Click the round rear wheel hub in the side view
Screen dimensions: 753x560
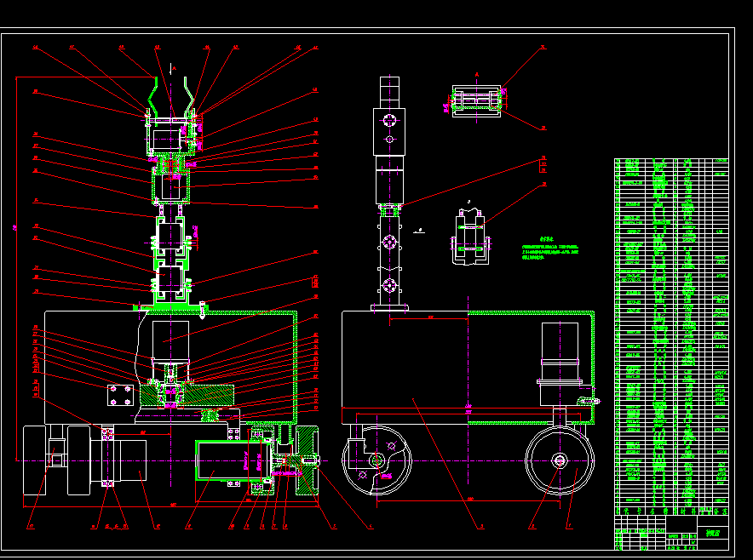pyautogui.click(x=560, y=460)
